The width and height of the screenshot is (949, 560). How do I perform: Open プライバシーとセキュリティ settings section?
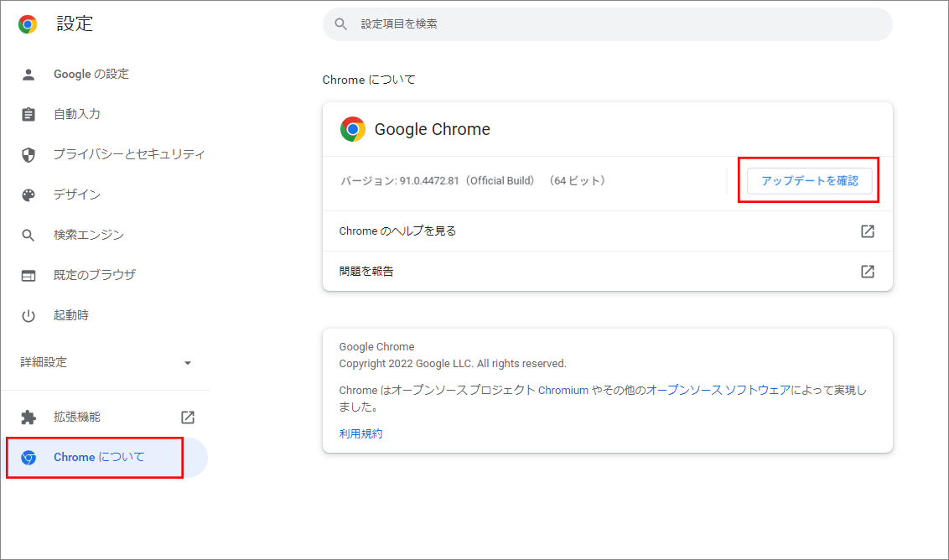tap(129, 154)
